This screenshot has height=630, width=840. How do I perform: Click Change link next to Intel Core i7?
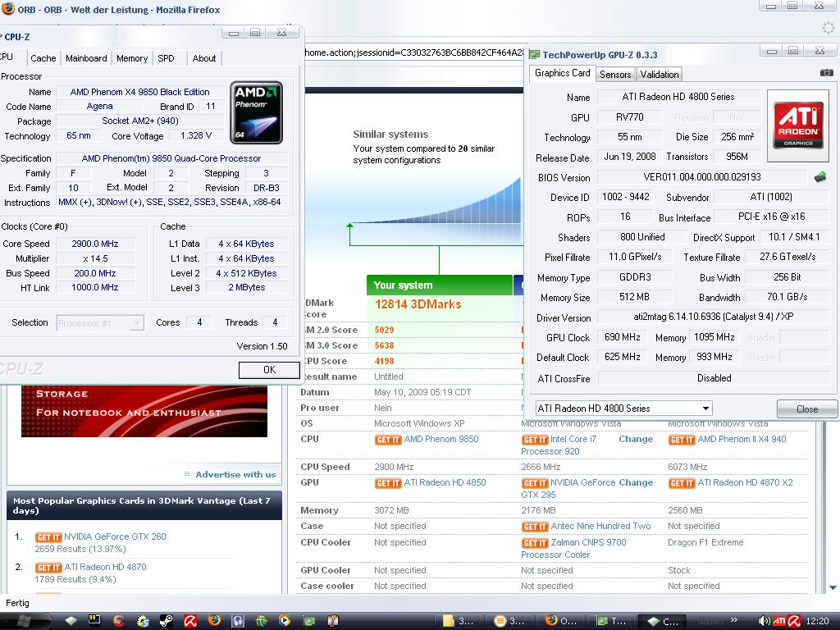tap(636, 440)
